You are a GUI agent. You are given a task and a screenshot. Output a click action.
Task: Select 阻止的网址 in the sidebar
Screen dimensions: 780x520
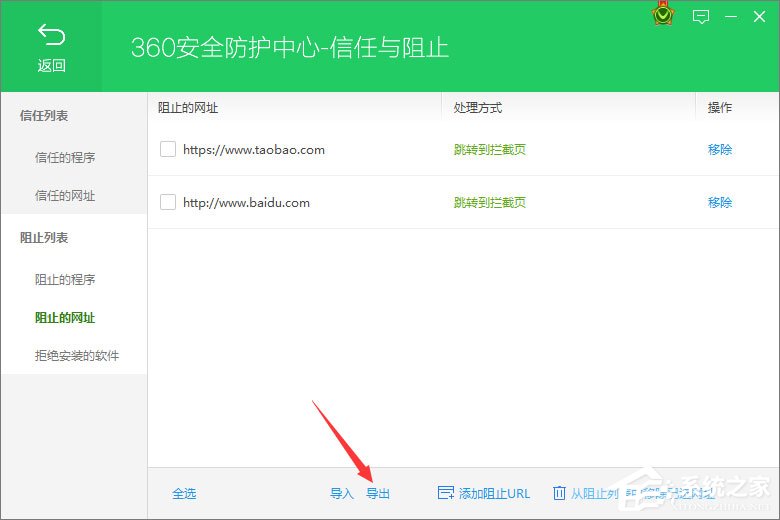pyautogui.click(x=65, y=318)
